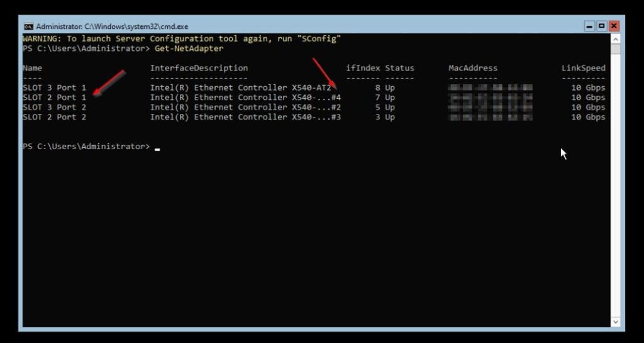Click the 'ifIndex' column header
644x343 pixels.
coord(363,68)
